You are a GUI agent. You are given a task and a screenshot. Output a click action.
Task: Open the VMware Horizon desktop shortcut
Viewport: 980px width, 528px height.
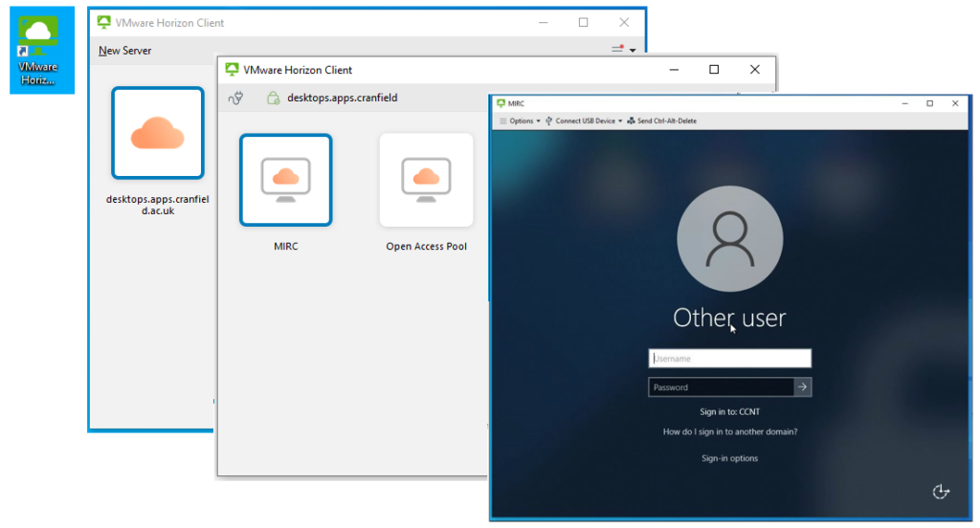[x=38, y=48]
